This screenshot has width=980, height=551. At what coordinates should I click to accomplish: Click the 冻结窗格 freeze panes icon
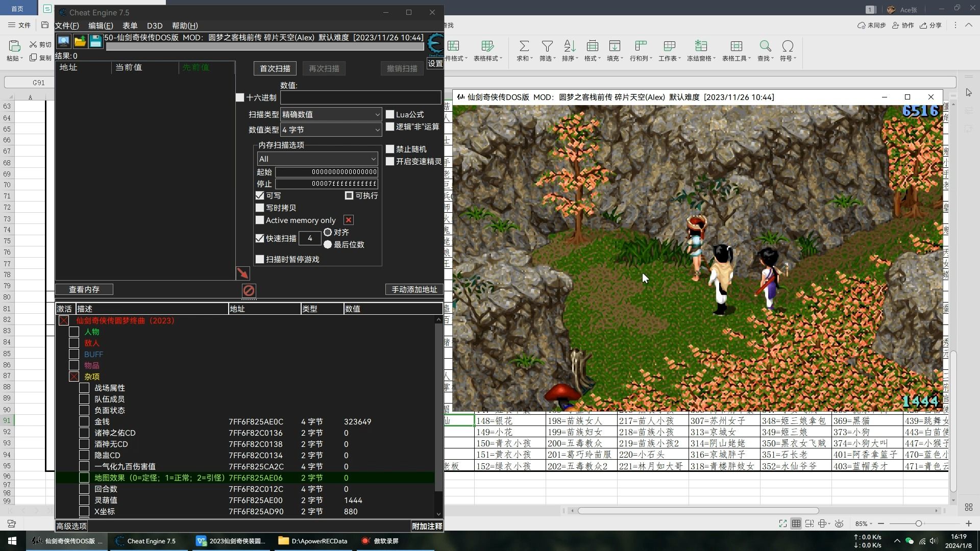click(701, 46)
